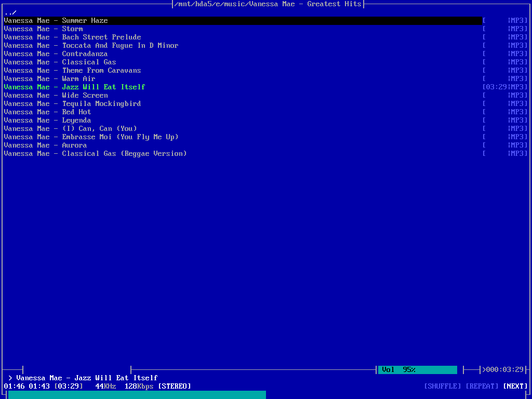This screenshot has width=532, height=399.
Task: Click the now-playing title in status area
Action: point(87,378)
